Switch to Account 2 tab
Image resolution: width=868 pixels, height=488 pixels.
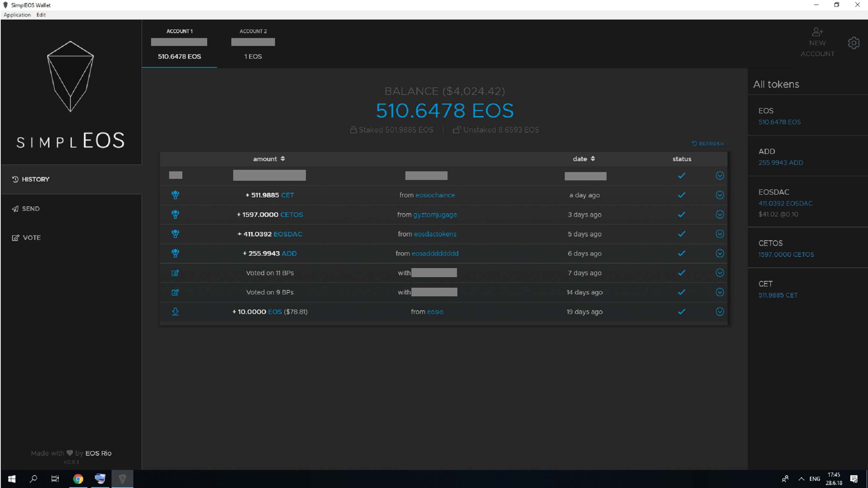tap(253, 44)
